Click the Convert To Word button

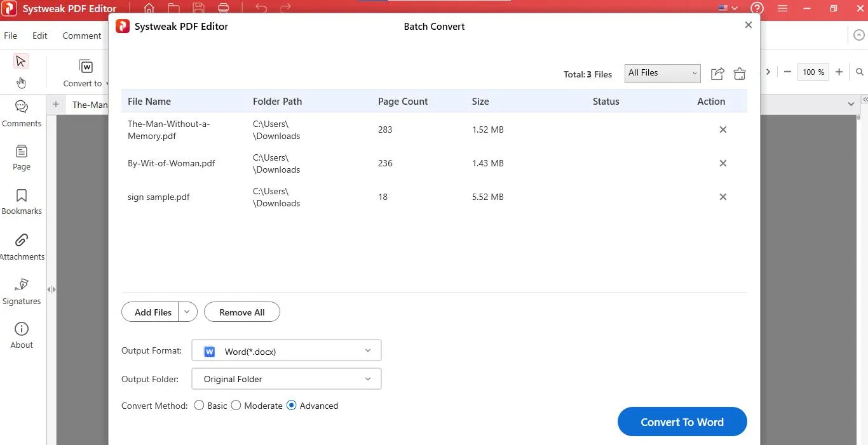tap(682, 422)
